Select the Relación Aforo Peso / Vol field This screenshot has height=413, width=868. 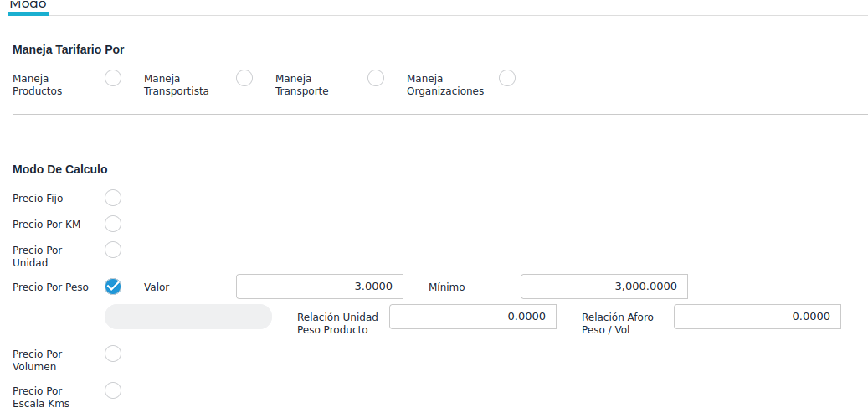tap(758, 317)
